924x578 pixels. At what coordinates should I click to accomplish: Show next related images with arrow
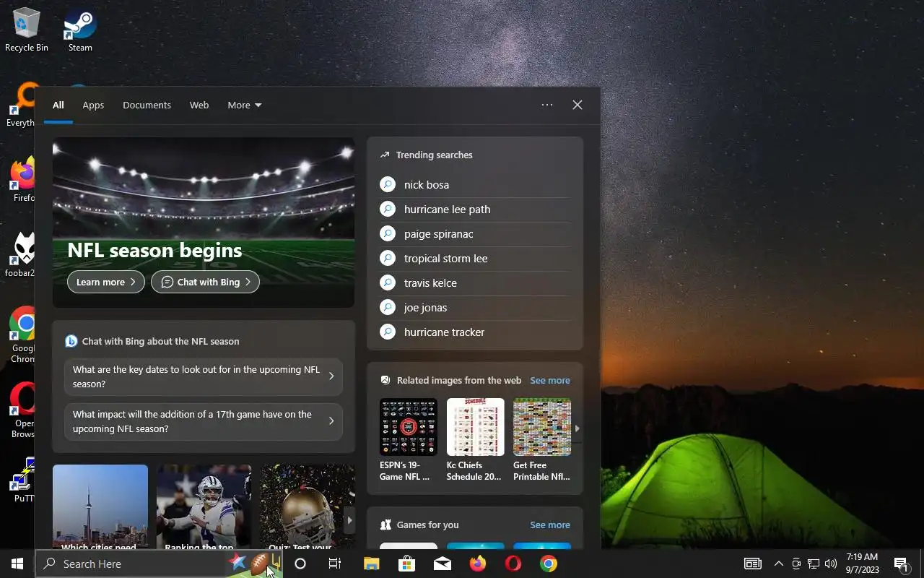(577, 428)
